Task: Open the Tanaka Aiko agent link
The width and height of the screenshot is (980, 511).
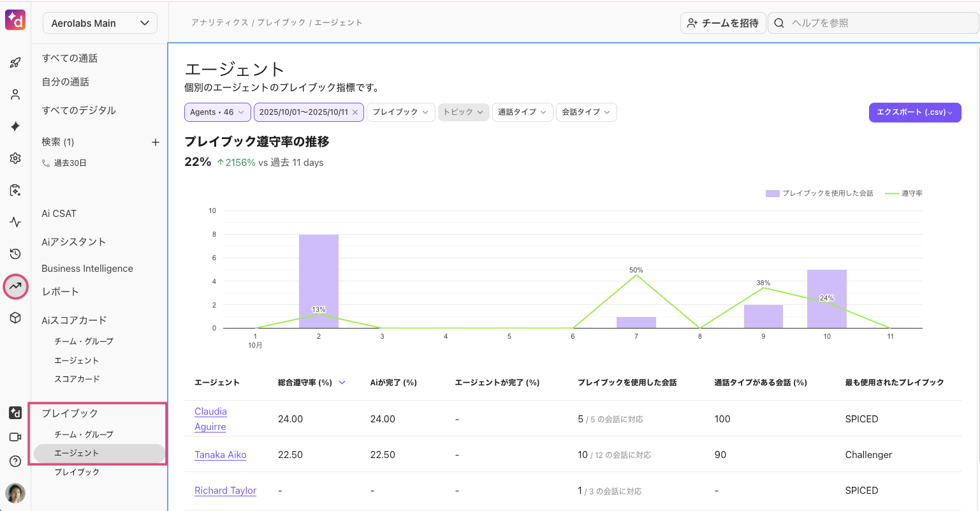Action: (x=220, y=455)
